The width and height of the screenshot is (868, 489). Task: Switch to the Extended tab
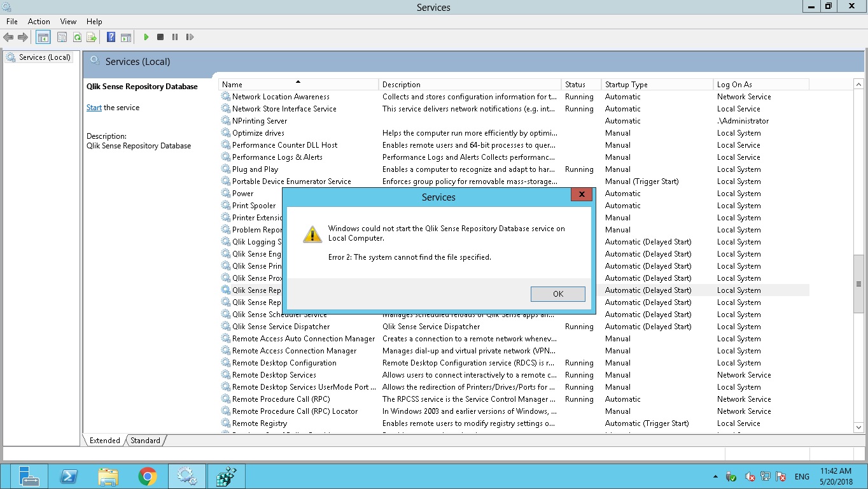[x=104, y=441]
